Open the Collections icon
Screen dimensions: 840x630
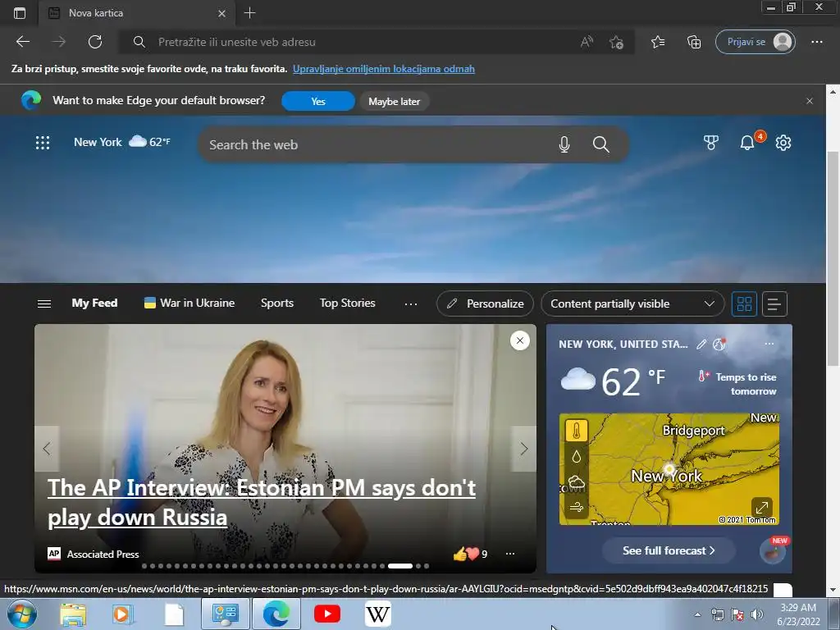pyautogui.click(x=694, y=42)
